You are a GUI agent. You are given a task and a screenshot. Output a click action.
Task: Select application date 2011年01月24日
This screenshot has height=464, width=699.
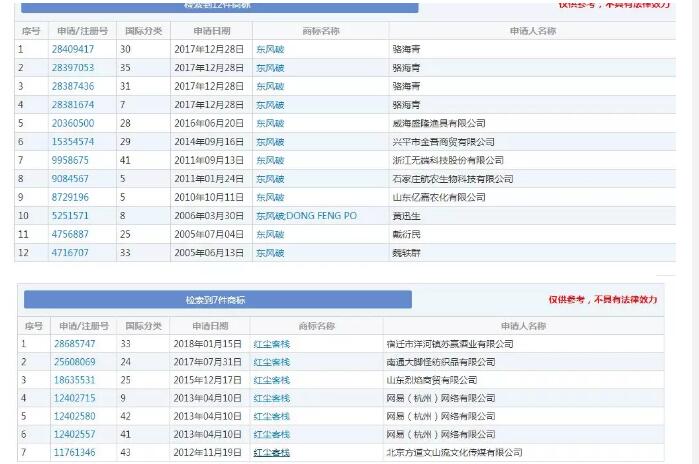click(209, 179)
